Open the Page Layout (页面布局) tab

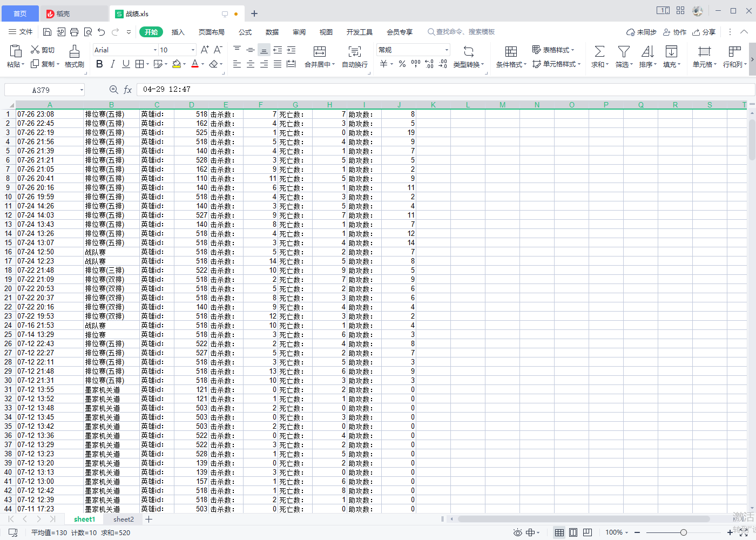pos(212,32)
